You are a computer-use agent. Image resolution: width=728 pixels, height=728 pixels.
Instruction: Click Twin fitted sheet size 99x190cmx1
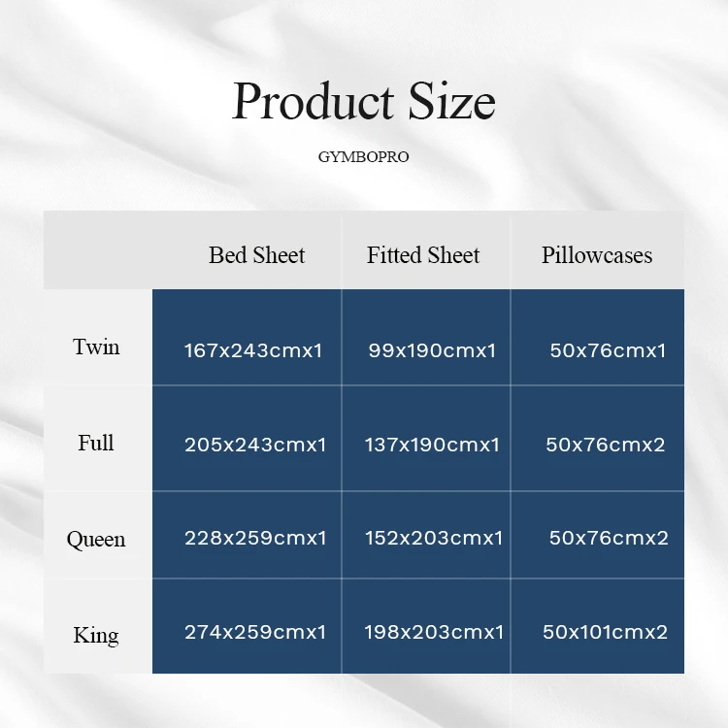[432, 350]
